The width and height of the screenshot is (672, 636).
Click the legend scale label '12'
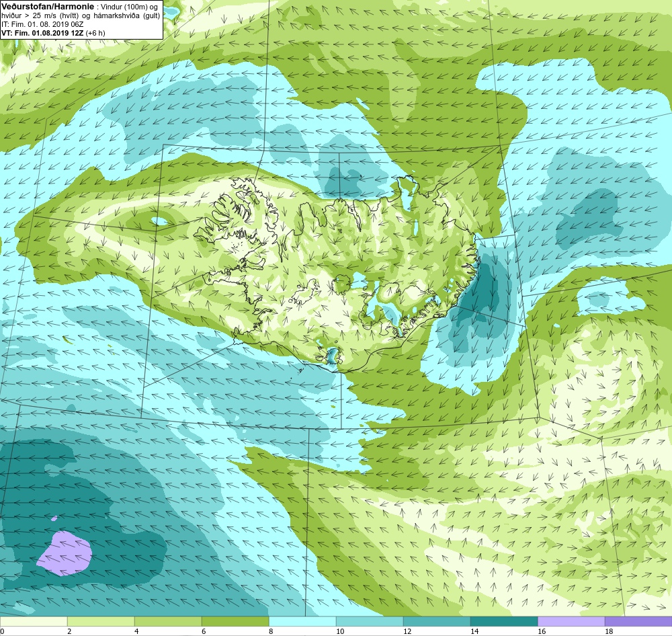coord(407,631)
